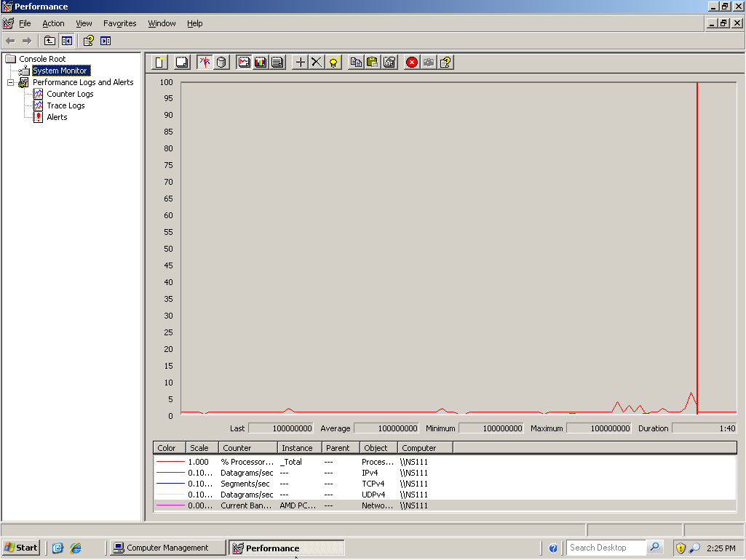Click the Last value field
746x560 pixels.
coord(281,428)
